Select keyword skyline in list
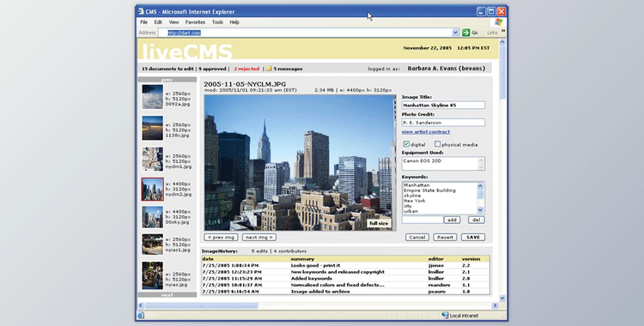Viewport: 644px width, 326px height. click(x=412, y=196)
